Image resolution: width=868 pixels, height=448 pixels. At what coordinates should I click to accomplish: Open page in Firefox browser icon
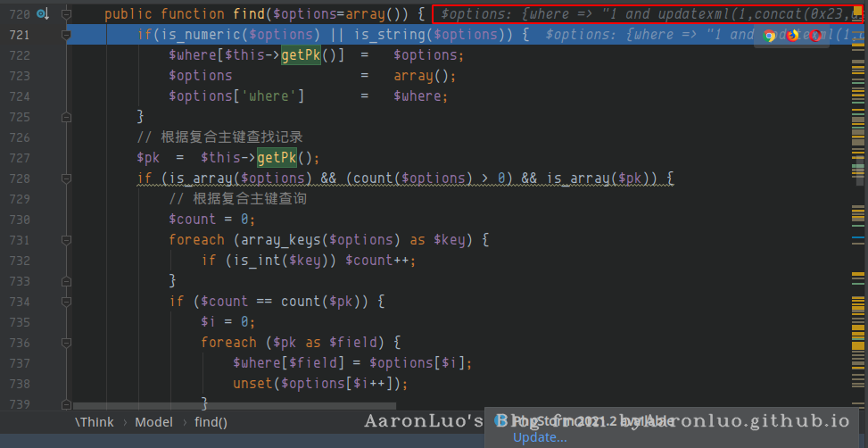[x=793, y=36]
